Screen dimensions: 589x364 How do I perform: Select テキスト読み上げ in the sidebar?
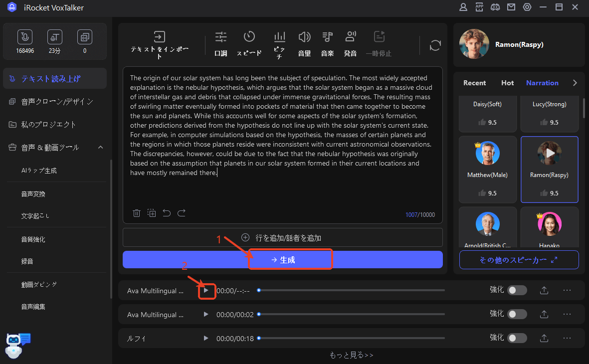(x=55, y=78)
